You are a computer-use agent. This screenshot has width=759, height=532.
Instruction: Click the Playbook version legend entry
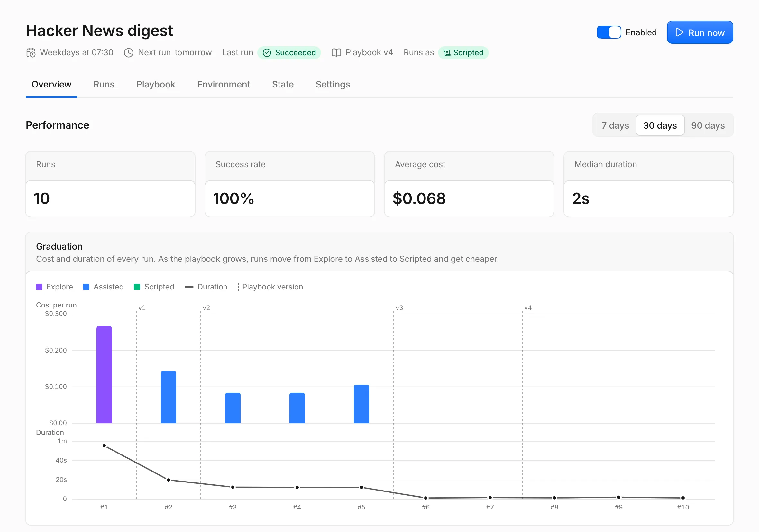click(x=270, y=287)
